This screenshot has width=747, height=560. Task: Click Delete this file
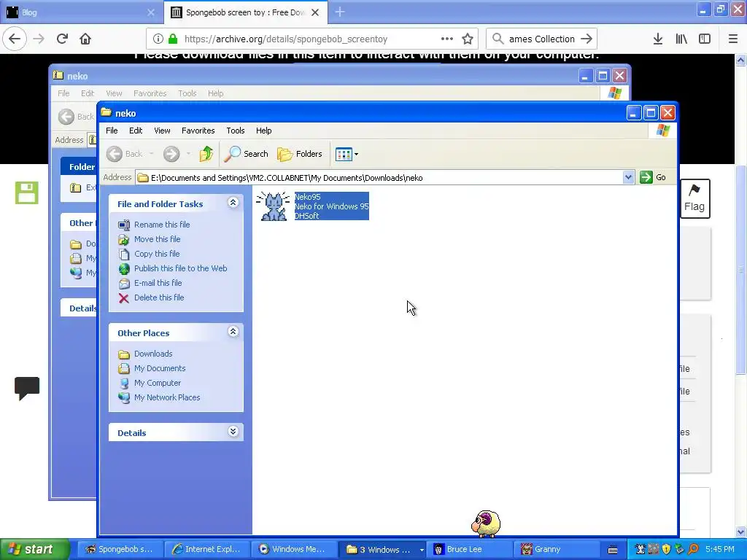tap(159, 297)
